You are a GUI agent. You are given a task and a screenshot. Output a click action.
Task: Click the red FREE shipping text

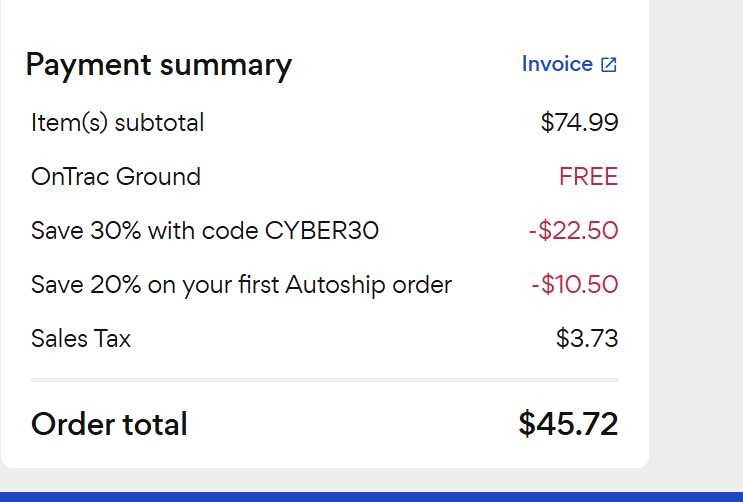pyautogui.click(x=588, y=177)
